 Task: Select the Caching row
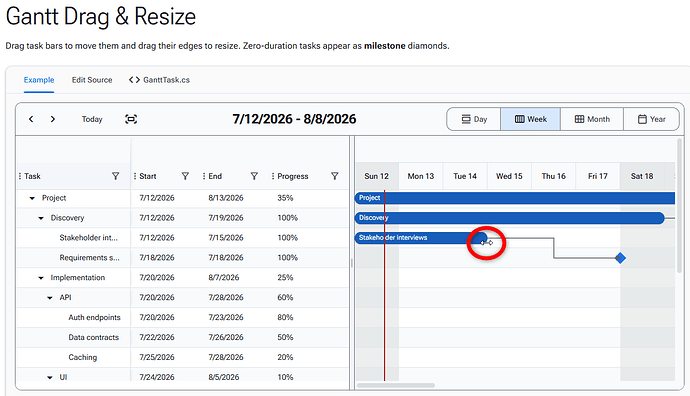click(183, 357)
